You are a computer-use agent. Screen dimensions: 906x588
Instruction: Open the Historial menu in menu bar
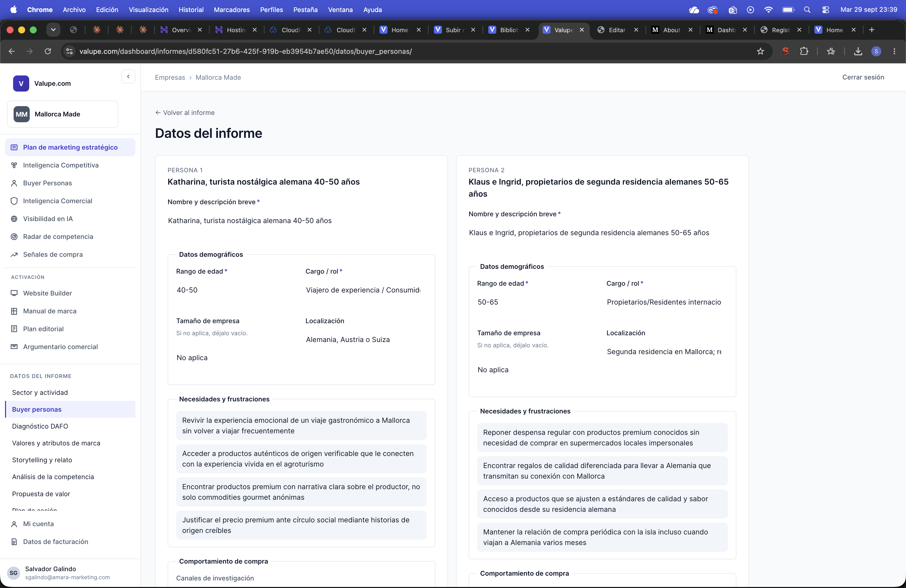tap(191, 10)
